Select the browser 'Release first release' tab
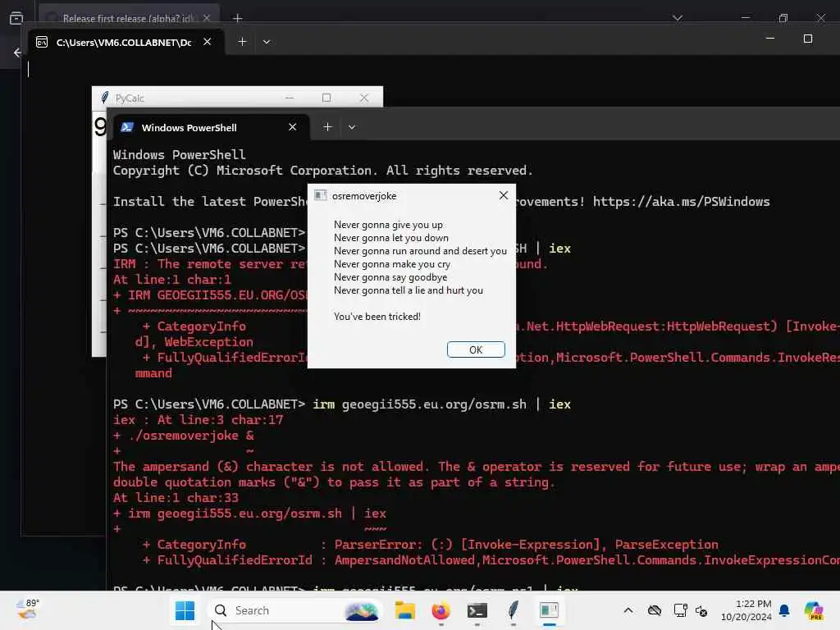 (129, 16)
